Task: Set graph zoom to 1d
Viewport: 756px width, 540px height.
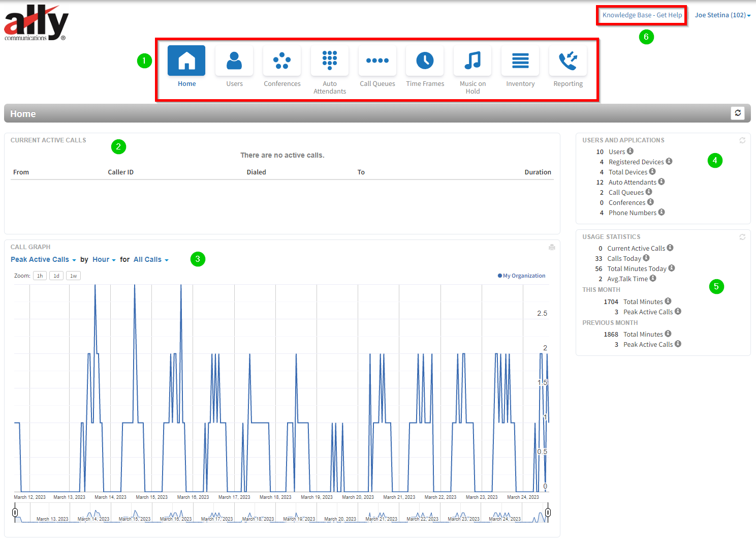Action: point(56,276)
